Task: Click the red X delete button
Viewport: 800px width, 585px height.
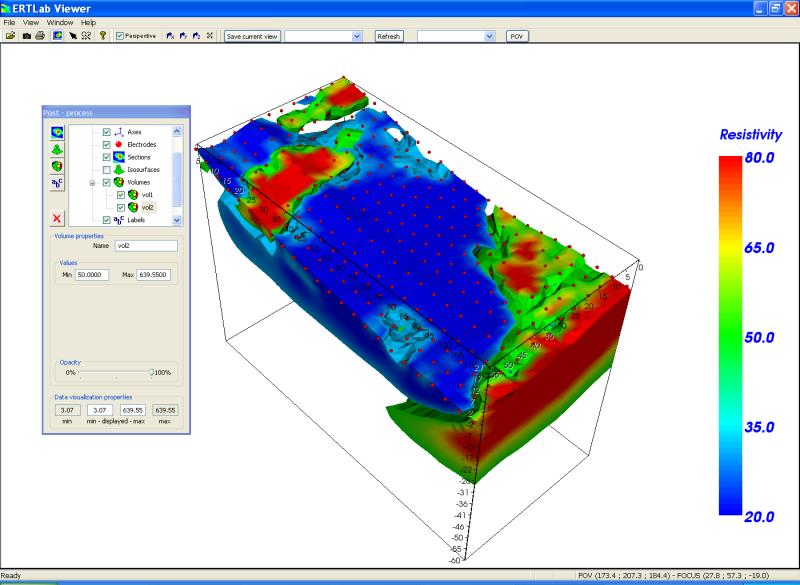Action: pos(57,218)
